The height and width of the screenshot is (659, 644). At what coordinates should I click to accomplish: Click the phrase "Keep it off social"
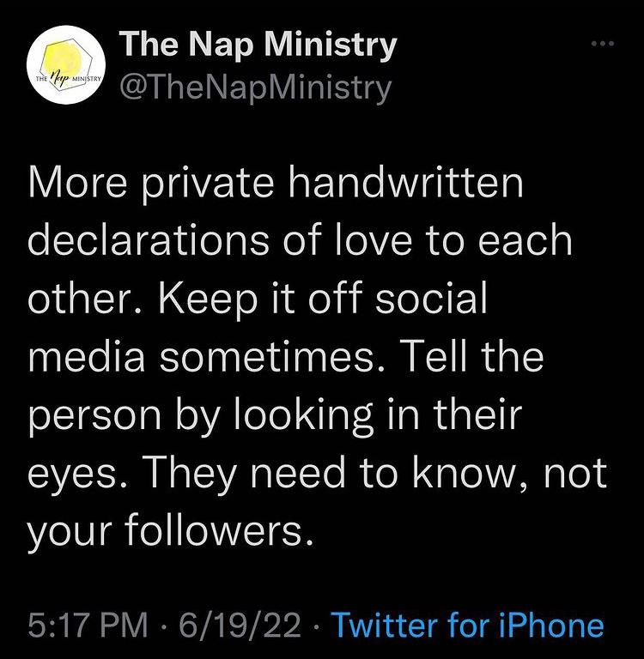point(323,299)
